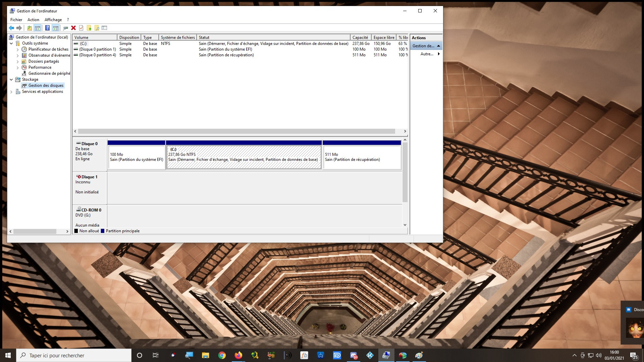
Task: Open the Affichage menu
Action: pos(53,20)
